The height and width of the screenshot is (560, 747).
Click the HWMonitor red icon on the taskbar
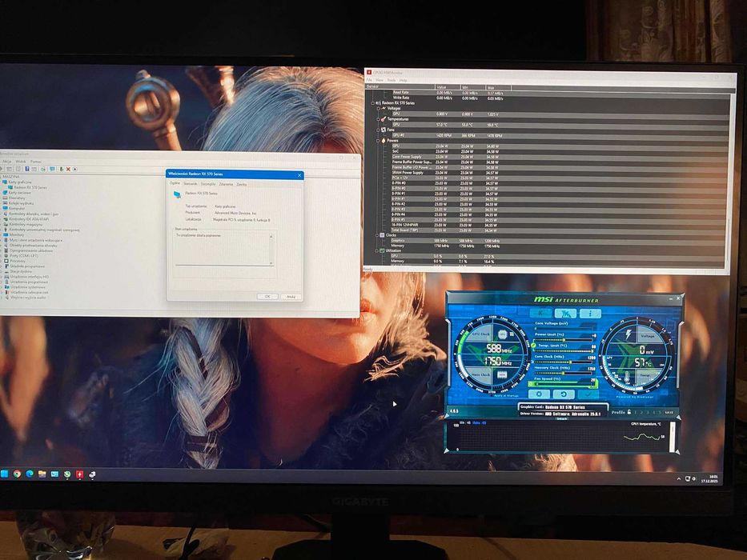pyautogui.click(x=79, y=474)
